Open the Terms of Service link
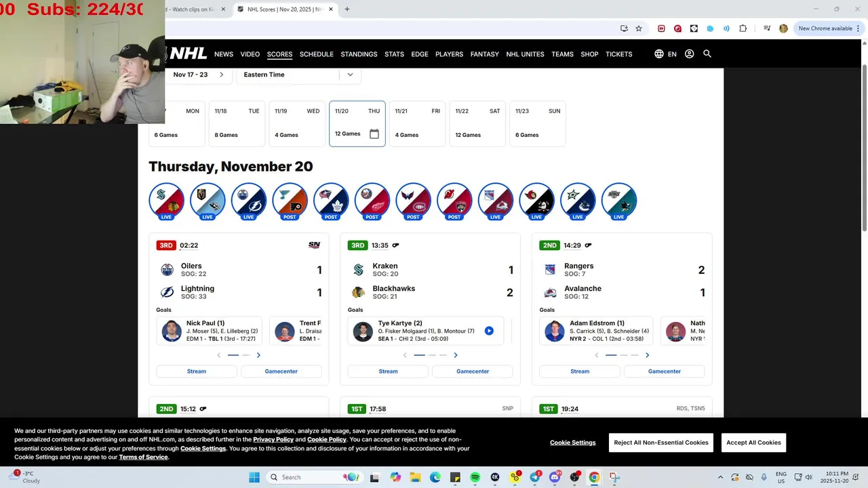Image resolution: width=868 pixels, height=488 pixels. [144, 457]
